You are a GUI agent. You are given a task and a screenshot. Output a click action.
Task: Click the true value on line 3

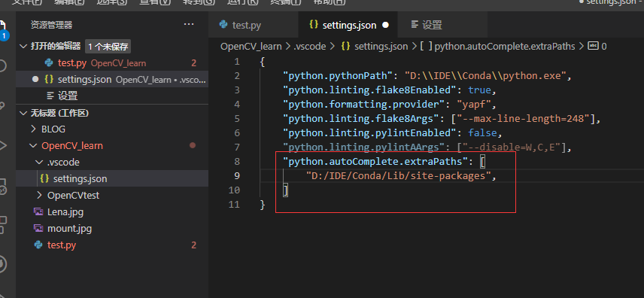click(x=479, y=90)
